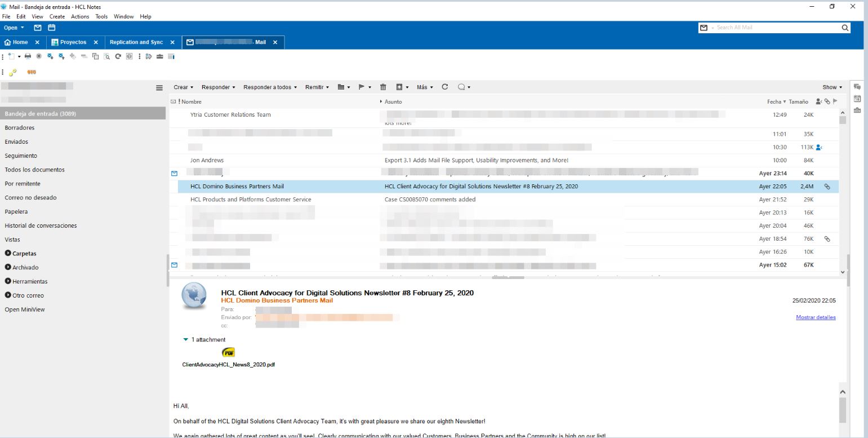The width and height of the screenshot is (868, 438).
Task: Open the File menu
Action: click(x=6, y=16)
